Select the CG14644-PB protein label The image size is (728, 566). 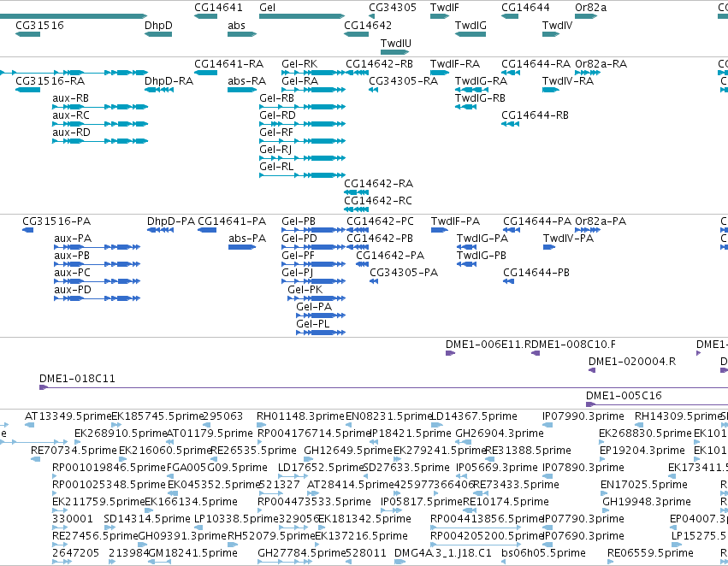coord(536,273)
